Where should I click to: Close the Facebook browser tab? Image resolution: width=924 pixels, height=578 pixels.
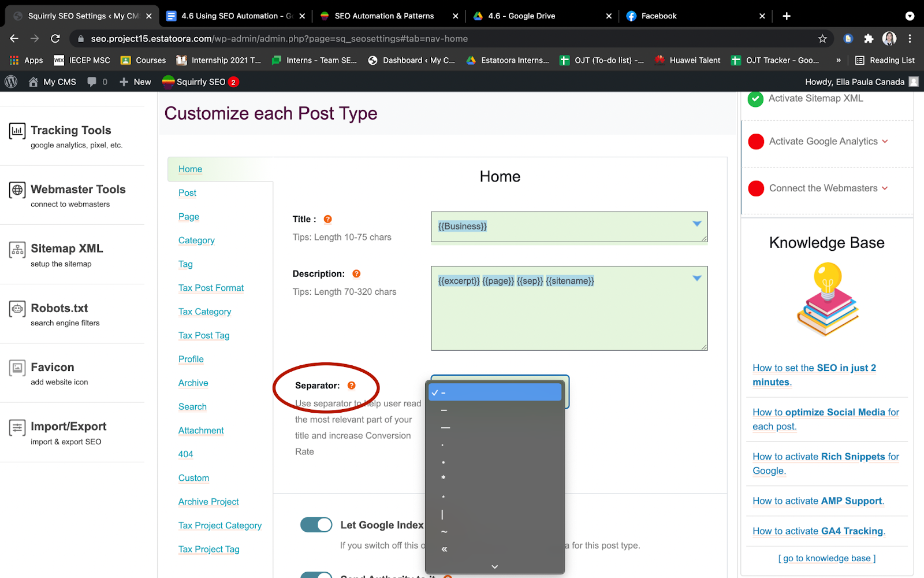762,16
